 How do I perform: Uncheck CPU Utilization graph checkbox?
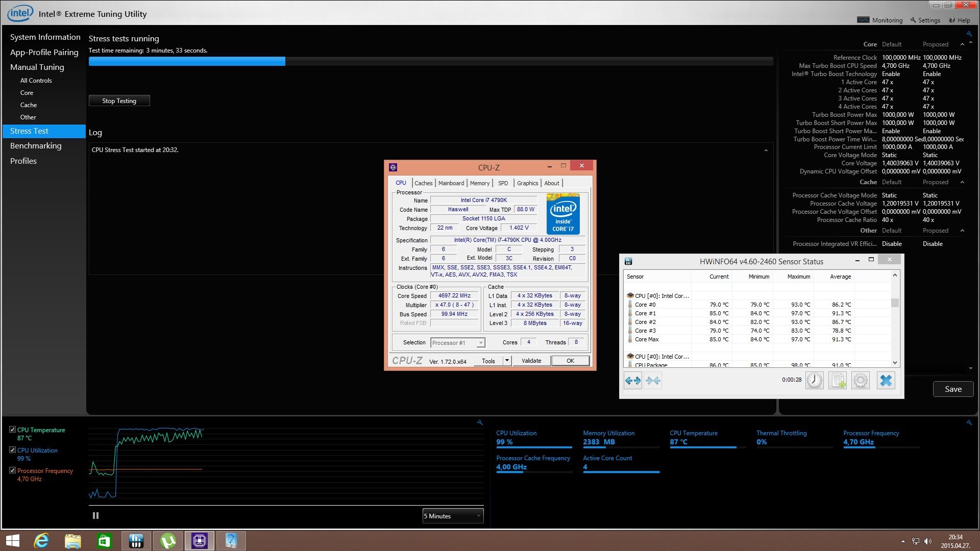pyautogui.click(x=12, y=450)
